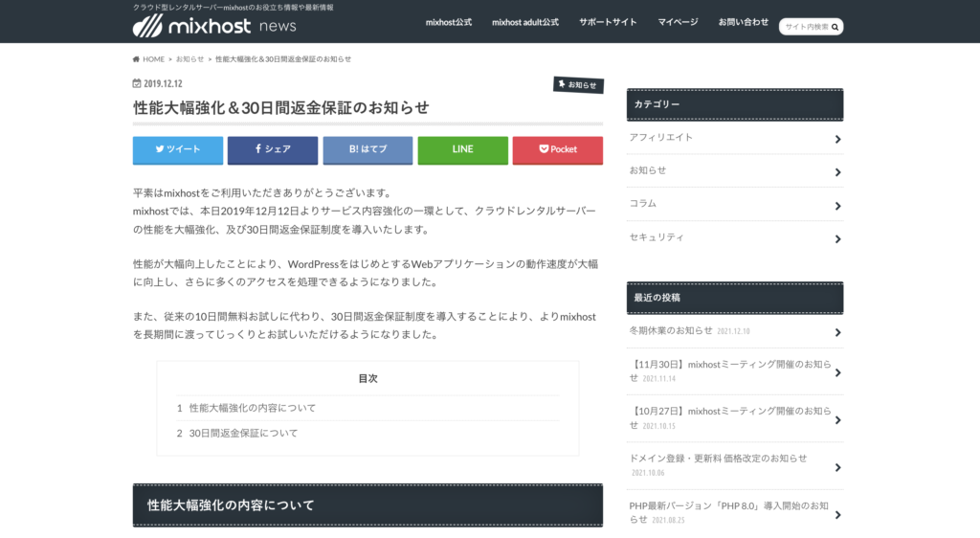Open マイページ navigation item
980x538 pixels.
pyautogui.click(x=678, y=22)
